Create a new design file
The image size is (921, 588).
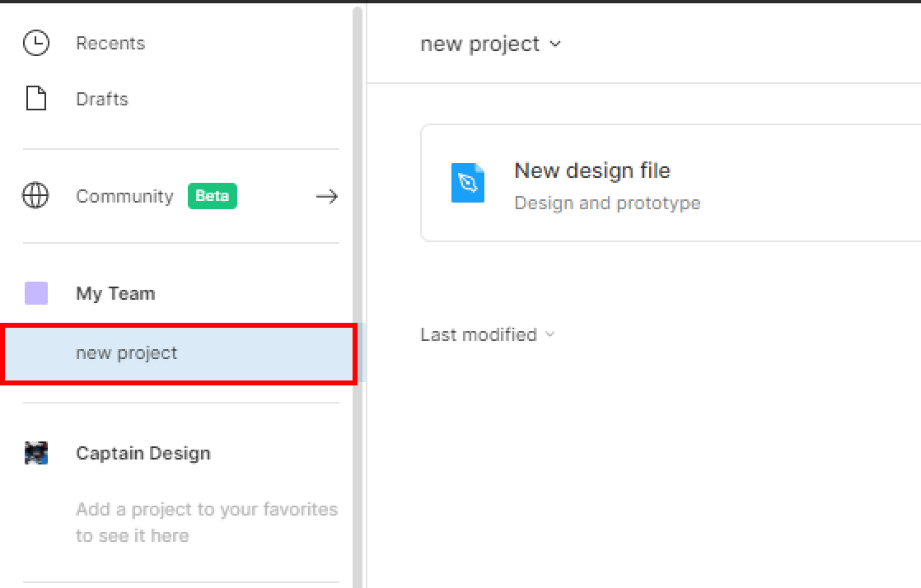pos(591,170)
